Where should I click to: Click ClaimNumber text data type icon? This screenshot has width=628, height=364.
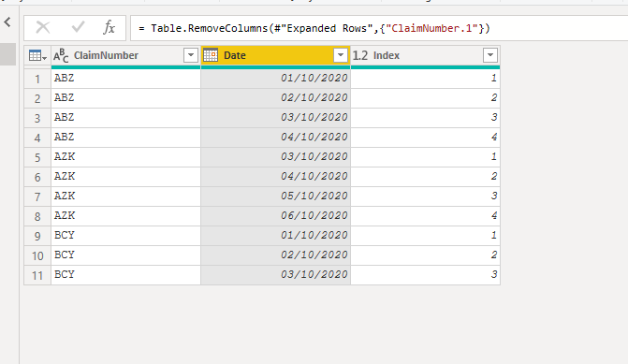[61, 55]
